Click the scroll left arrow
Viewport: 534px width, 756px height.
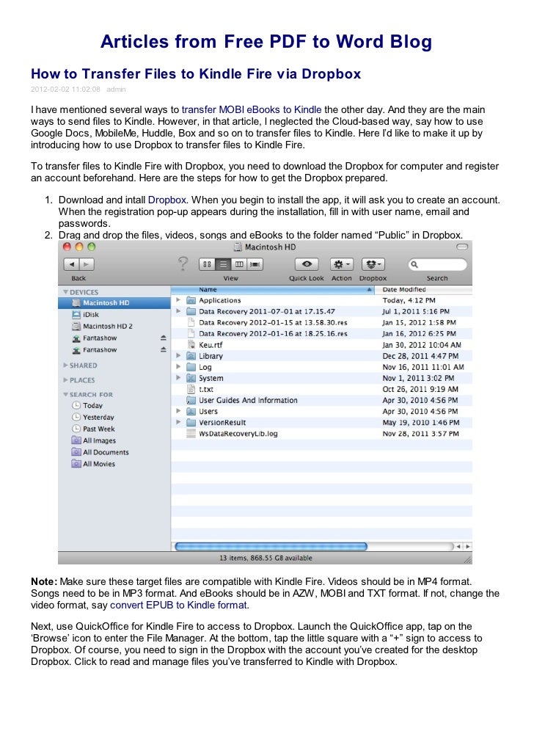coord(459,546)
